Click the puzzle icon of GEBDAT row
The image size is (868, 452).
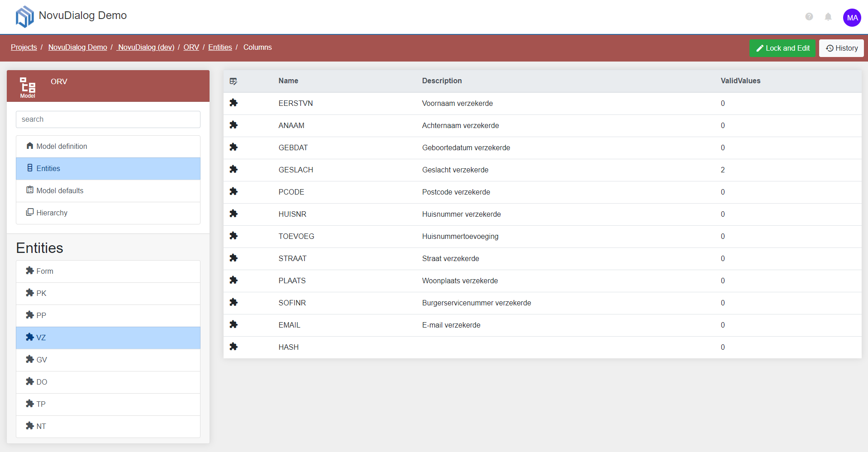[x=234, y=147]
